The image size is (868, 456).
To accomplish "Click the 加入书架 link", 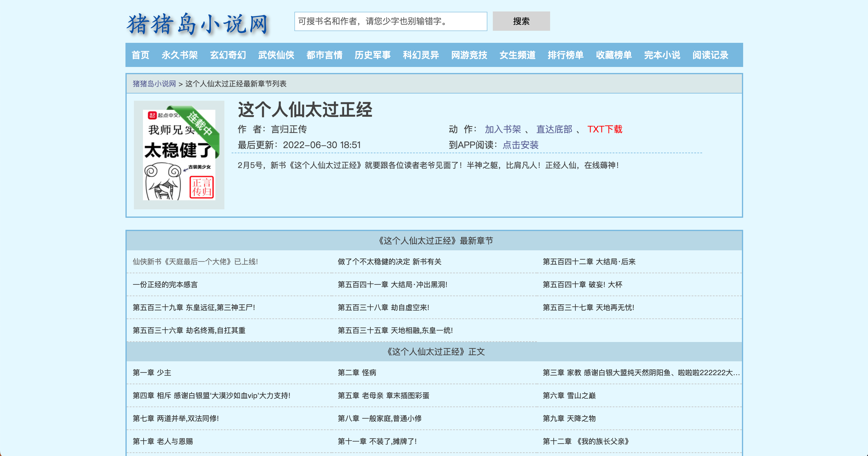I will coord(502,129).
